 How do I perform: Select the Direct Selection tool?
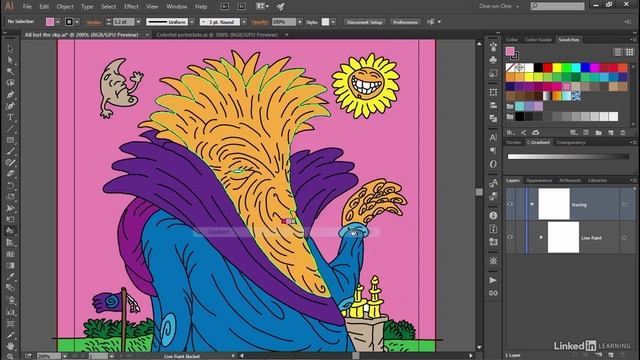pyautogui.click(x=10, y=60)
